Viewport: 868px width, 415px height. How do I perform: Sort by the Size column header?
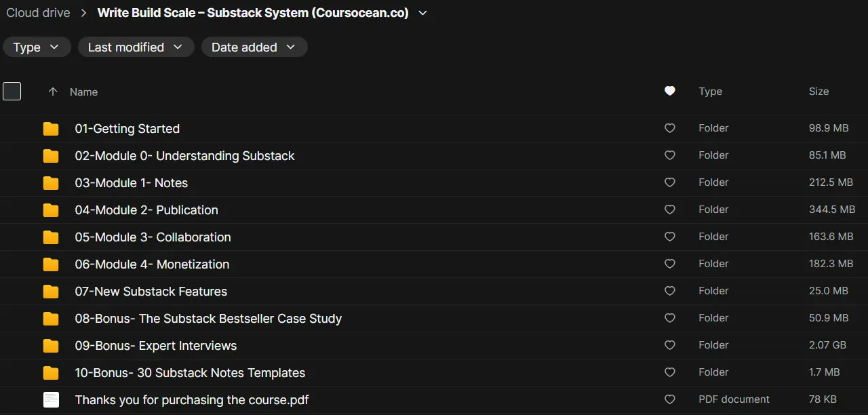(x=818, y=91)
